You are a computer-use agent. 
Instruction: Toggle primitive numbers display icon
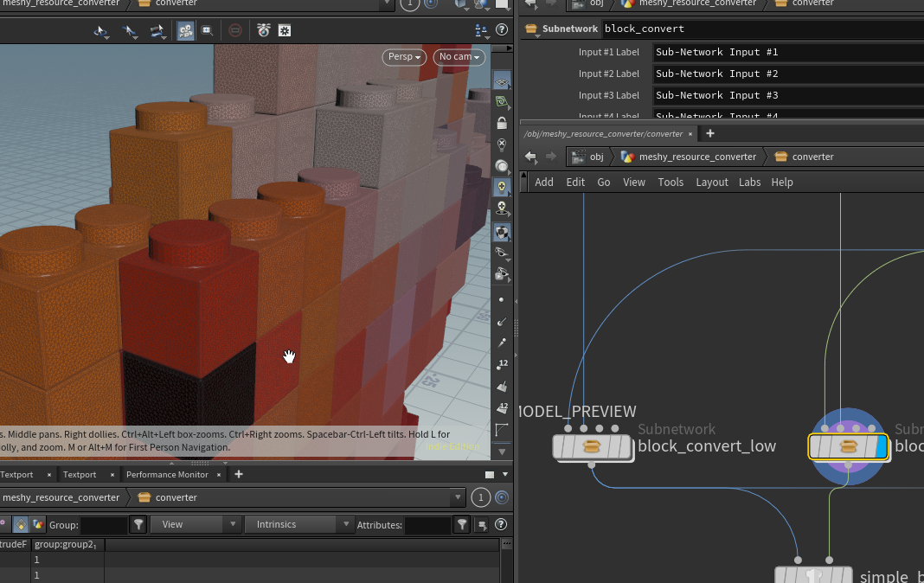point(502,407)
